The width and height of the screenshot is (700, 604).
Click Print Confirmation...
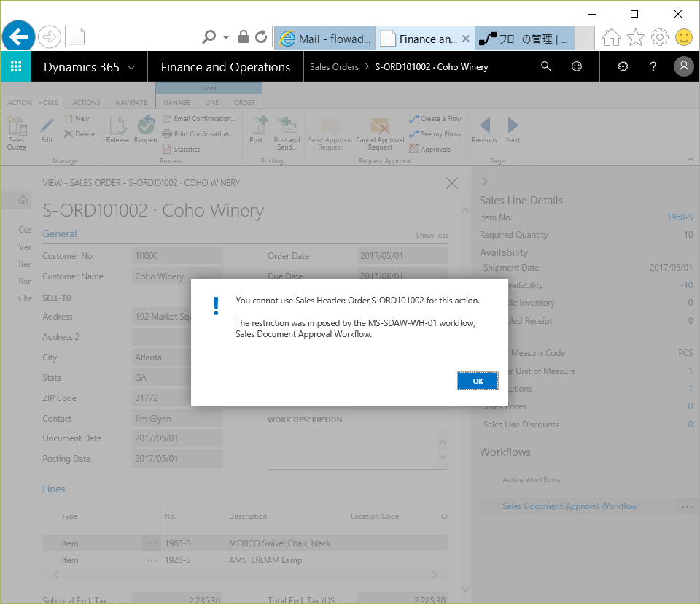pos(198,134)
